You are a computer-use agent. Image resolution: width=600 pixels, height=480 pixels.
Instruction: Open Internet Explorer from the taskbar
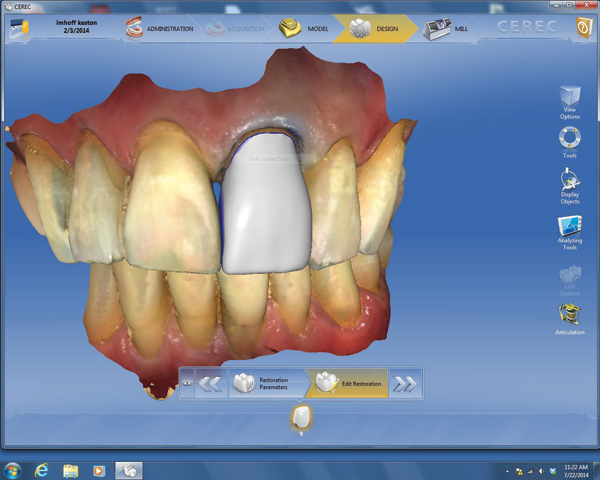[x=42, y=469]
